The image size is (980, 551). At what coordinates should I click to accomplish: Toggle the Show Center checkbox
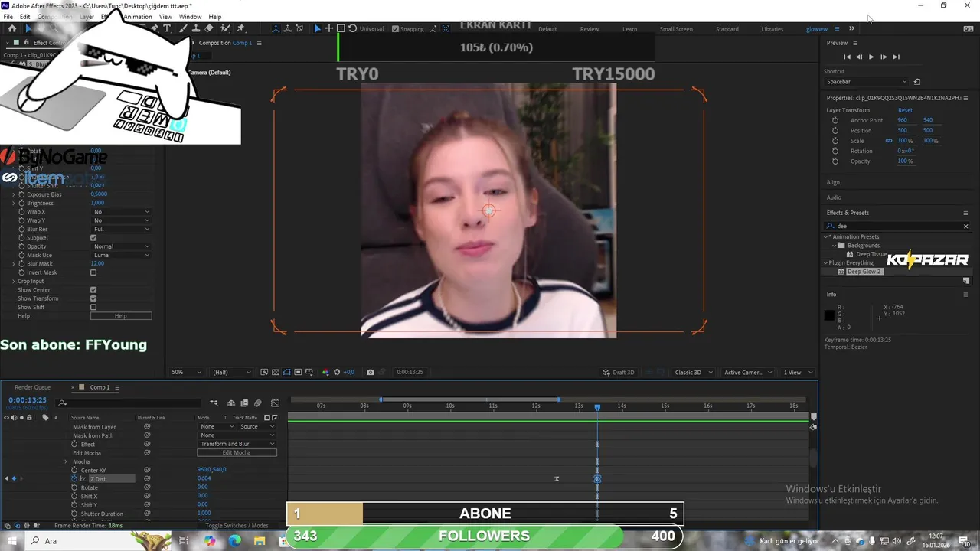(93, 290)
